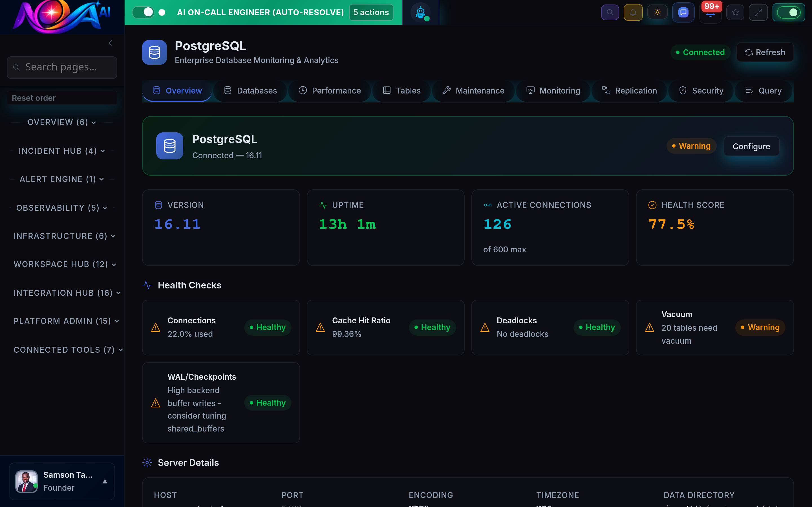Click the Search pages input field

[x=62, y=67]
